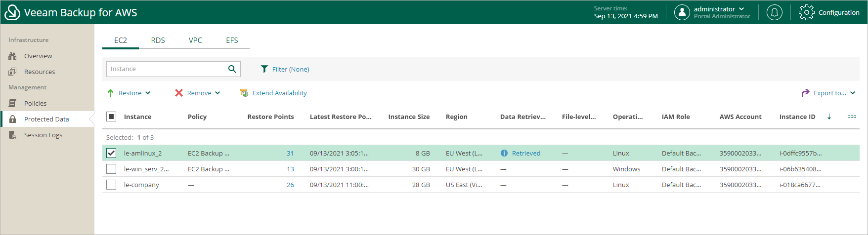Image resolution: width=868 pixels, height=235 pixels.
Task: Click the le-company instance name
Action: pos(141,185)
